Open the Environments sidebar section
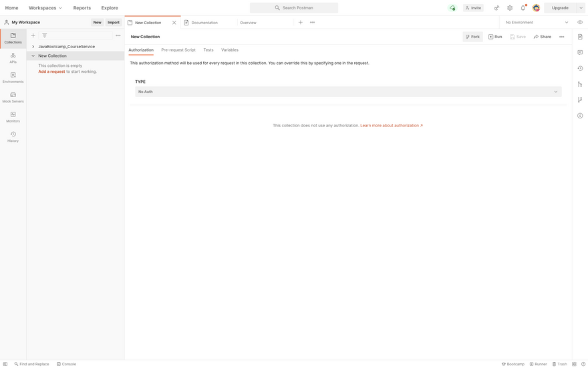Image resolution: width=588 pixels, height=368 pixels. coord(13,78)
